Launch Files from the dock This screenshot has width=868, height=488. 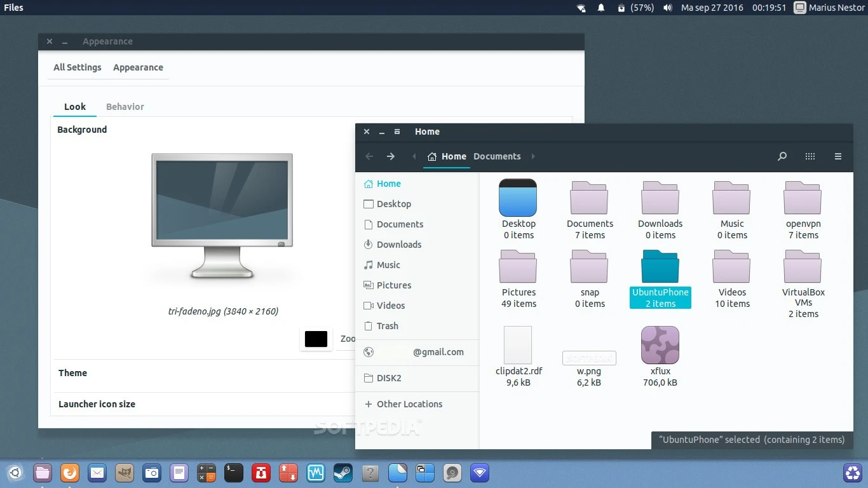(43, 473)
